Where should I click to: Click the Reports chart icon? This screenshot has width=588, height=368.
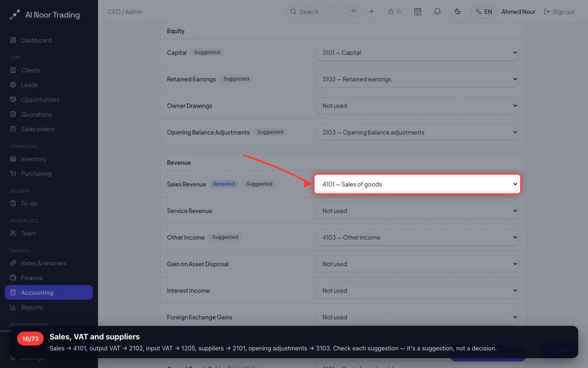click(13, 307)
